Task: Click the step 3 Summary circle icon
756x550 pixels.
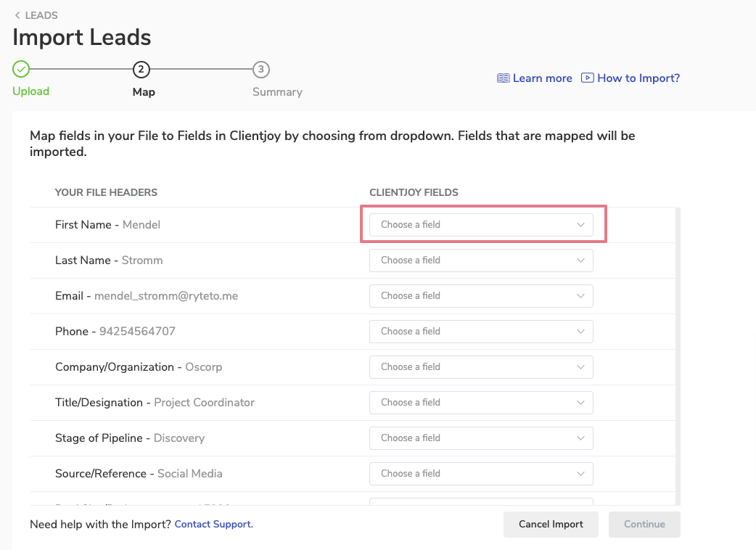Action: pyautogui.click(x=261, y=70)
